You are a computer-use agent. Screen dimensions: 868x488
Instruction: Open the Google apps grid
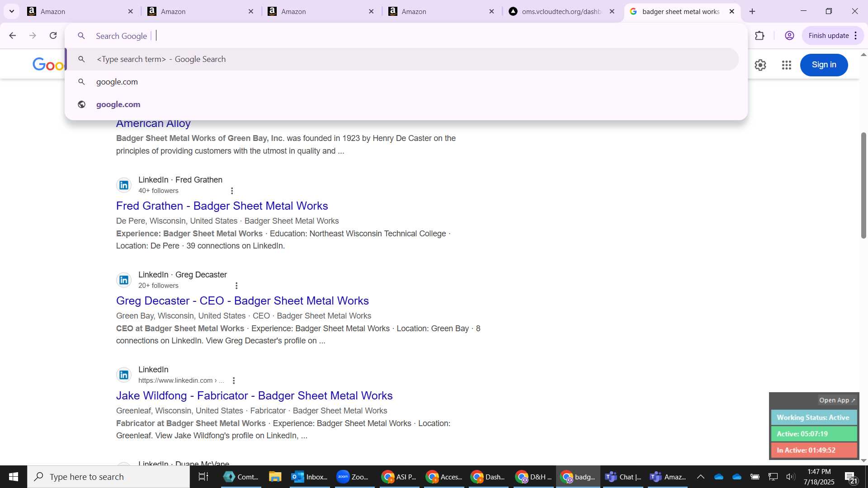[x=786, y=65]
